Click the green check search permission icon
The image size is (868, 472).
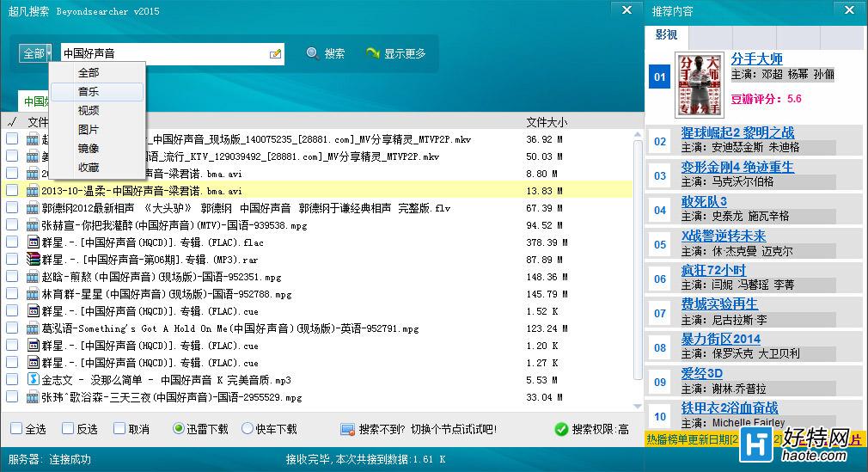coord(561,429)
